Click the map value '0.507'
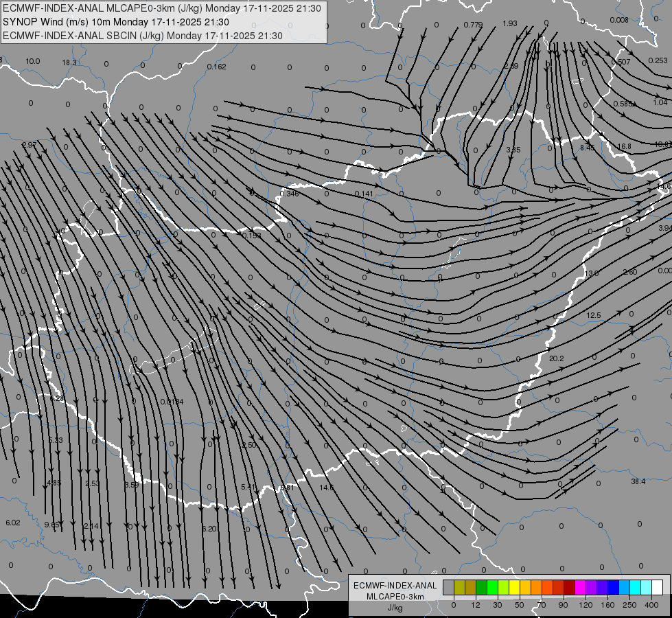This screenshot has height=618, width=672. click(621, 62)
